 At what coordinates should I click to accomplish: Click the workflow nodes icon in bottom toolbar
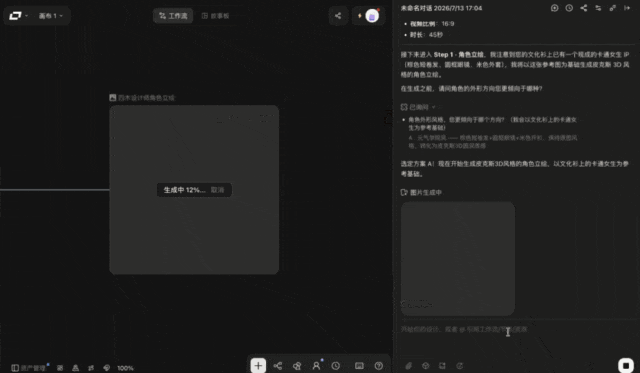tap(278, 366)
